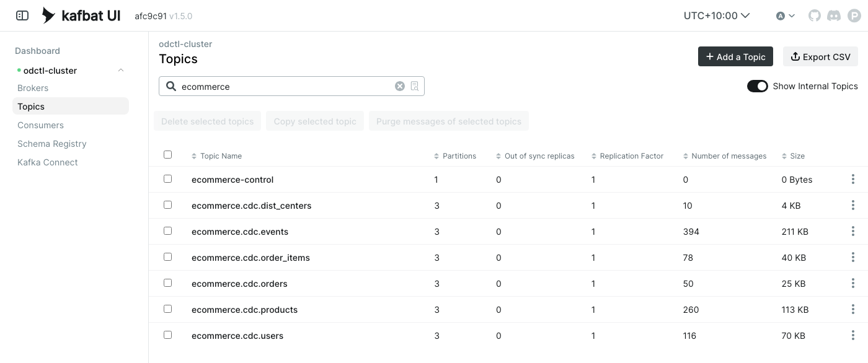This screenshot has width=868, height=363.
Task: Select ecommerce-control topic checkbox
Action: click(x=167, y=178)
